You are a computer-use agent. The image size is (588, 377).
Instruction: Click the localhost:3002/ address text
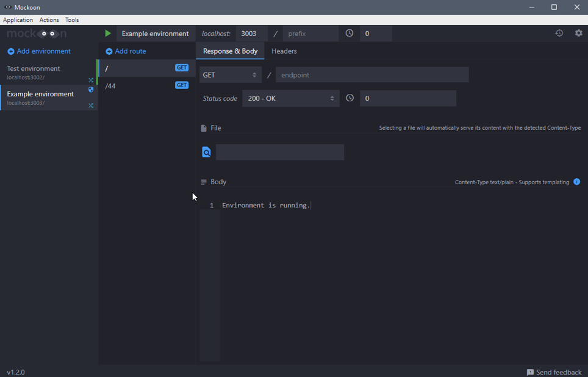(x=26, y=77)
